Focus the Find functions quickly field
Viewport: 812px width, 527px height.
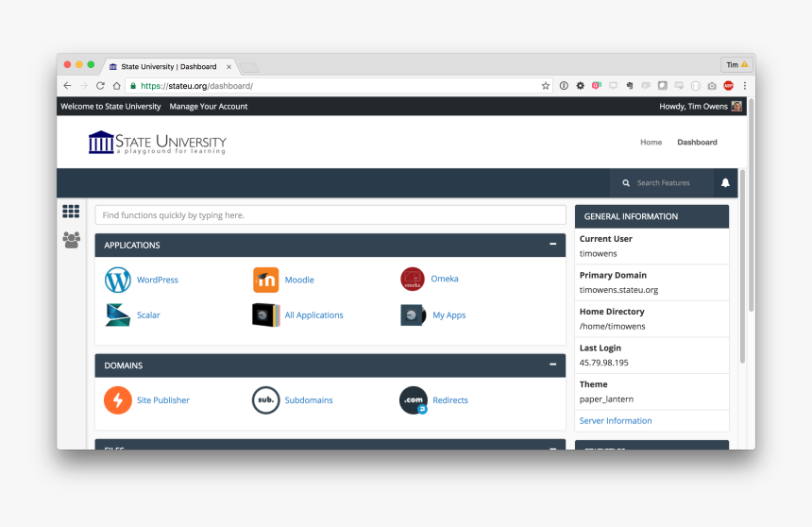coord(330,215)
